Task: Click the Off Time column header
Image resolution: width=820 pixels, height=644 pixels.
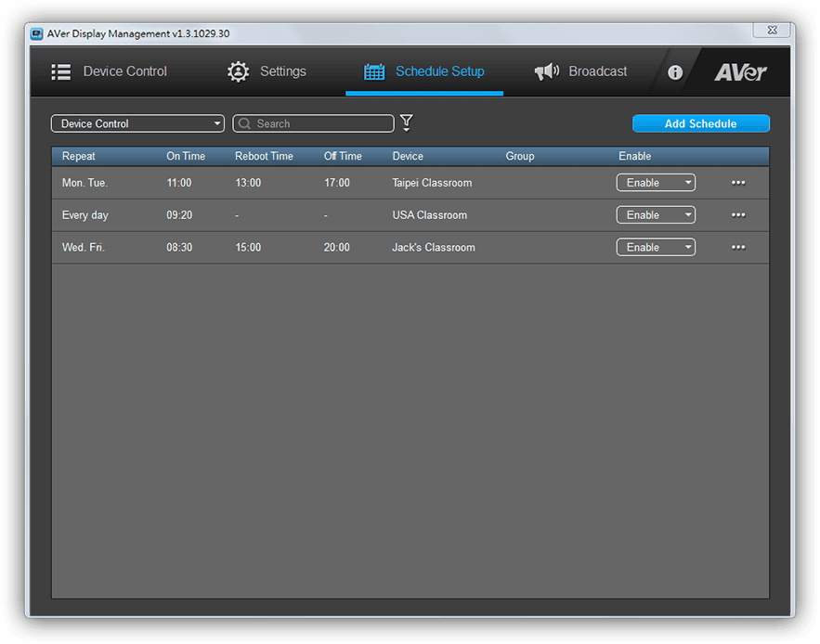Action: pyautogui.click(x=343, y=156)
